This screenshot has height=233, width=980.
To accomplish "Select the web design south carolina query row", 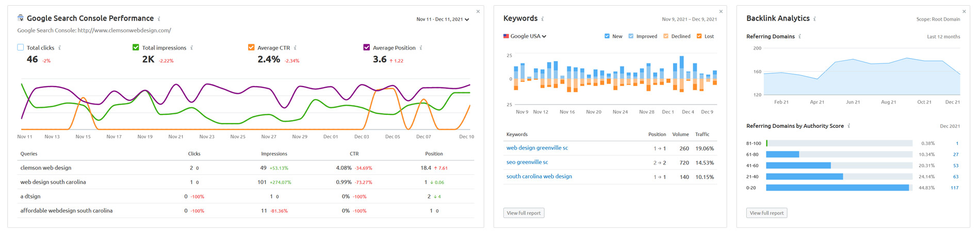I will [246, 182].
